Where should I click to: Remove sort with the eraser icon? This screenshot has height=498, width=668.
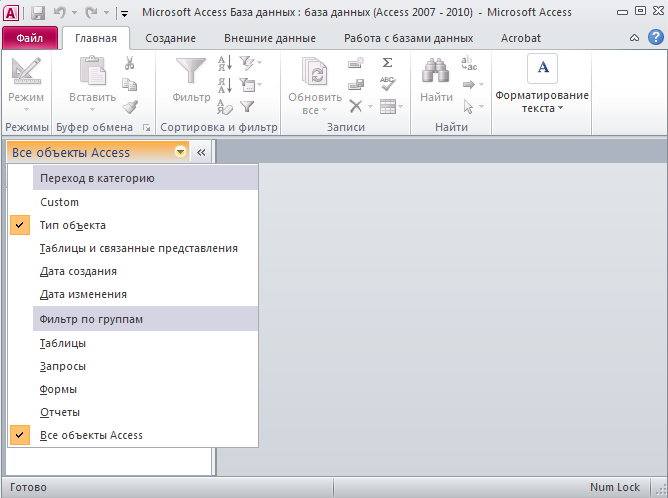[225, 107]
